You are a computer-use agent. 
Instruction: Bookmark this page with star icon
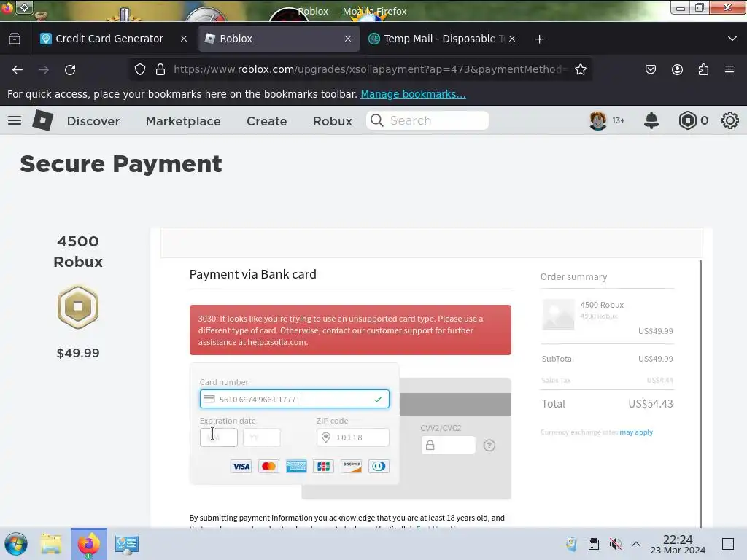pyautogui.click(x=580, y=69)
